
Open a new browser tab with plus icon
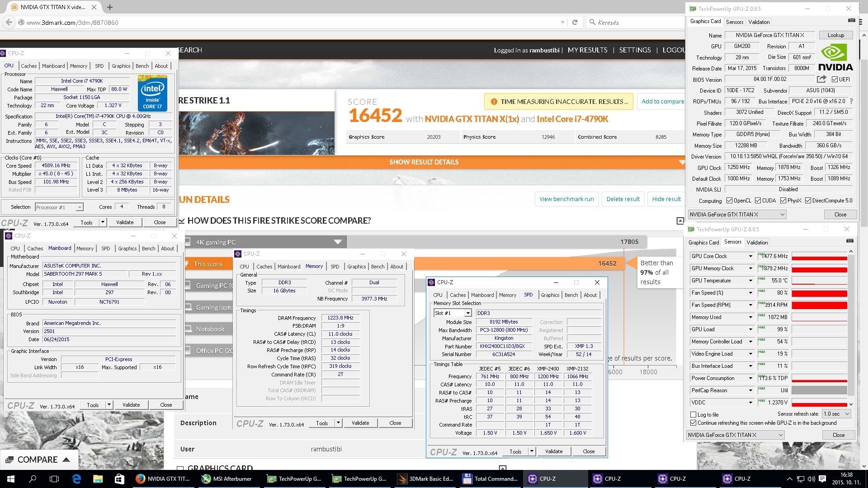(109, 7)
